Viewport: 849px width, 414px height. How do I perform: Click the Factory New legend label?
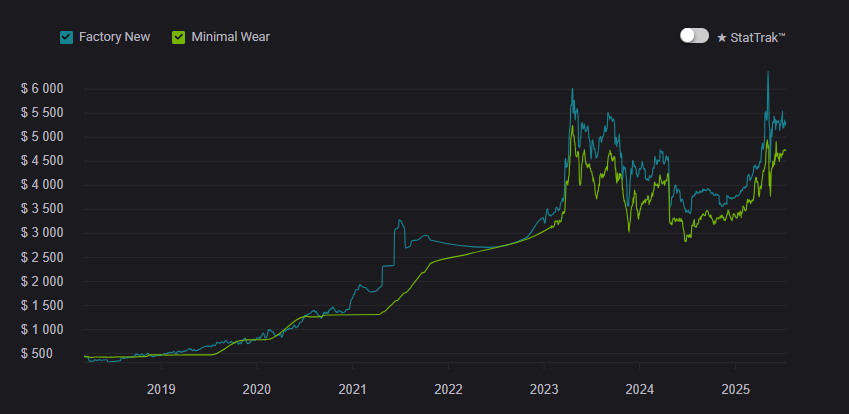pos(115,37)
